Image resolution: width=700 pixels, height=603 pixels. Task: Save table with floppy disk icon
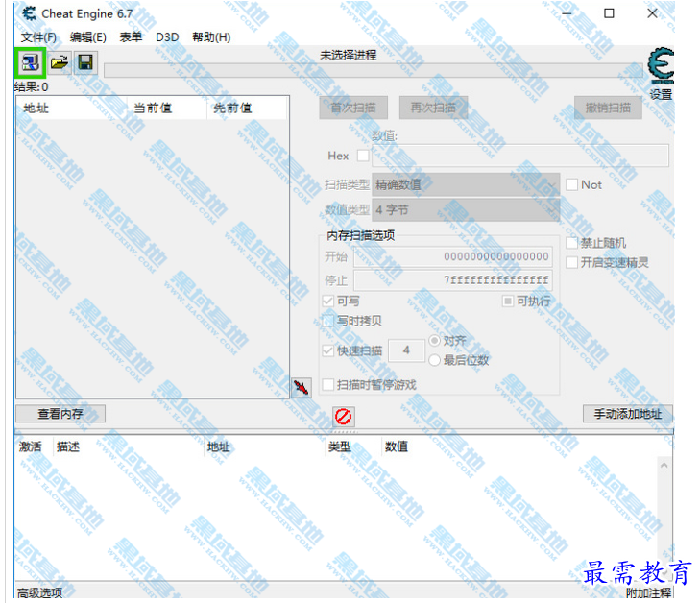[85, 62]
